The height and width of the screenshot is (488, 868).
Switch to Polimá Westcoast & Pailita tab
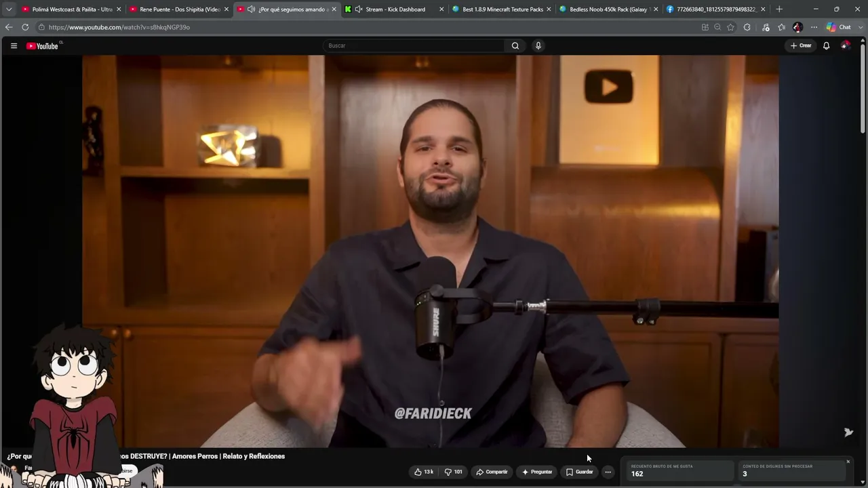71,9
